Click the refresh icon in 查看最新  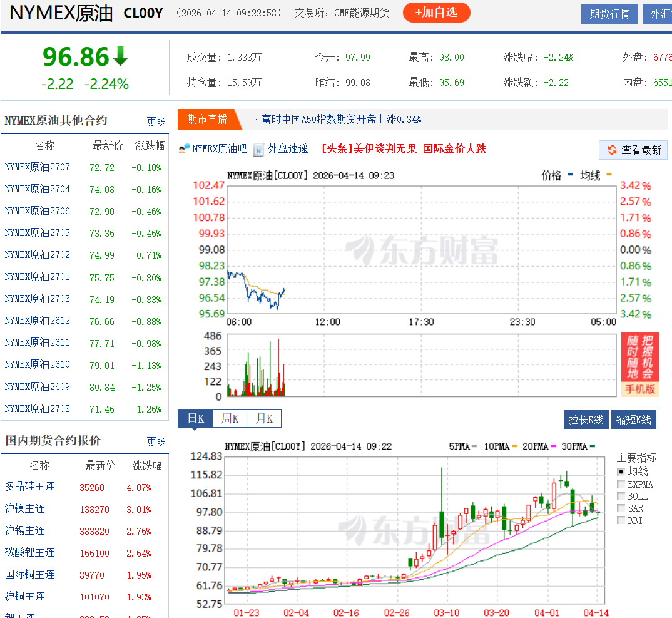[612, 150]
